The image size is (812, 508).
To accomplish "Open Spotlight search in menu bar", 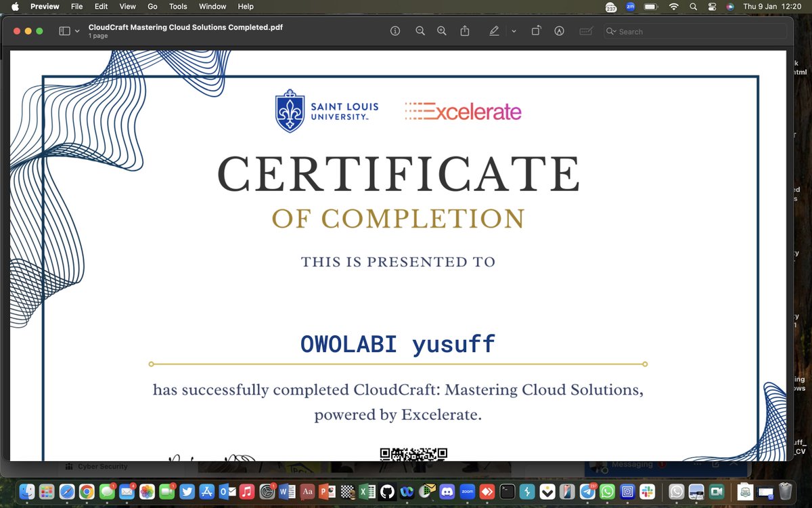I will [693, 7].
